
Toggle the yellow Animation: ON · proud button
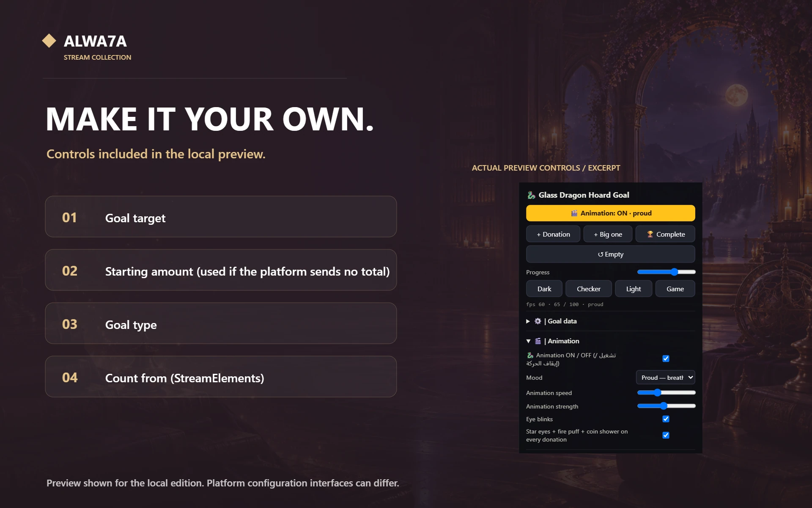pyautogui.click(x=610, y=213)
